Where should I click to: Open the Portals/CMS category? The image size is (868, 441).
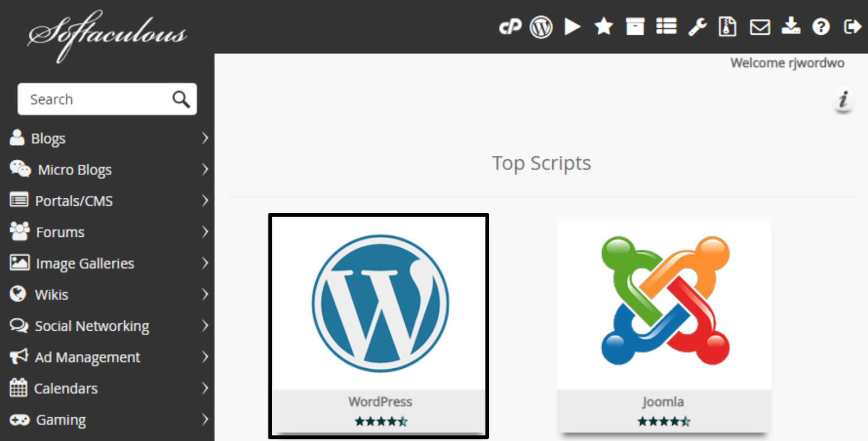(74, 201)
